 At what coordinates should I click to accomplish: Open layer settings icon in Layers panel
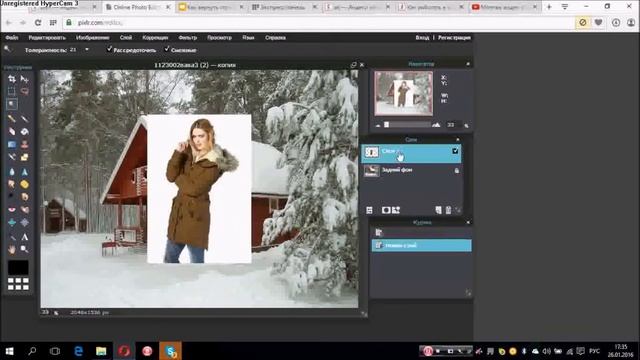[369, 210]
